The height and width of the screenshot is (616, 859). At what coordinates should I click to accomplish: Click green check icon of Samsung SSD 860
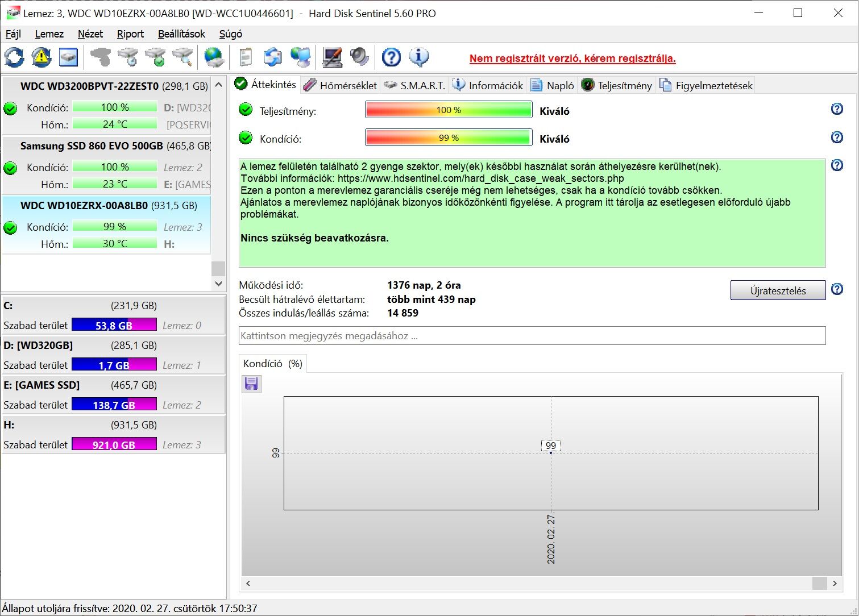(x=10, y=168)
